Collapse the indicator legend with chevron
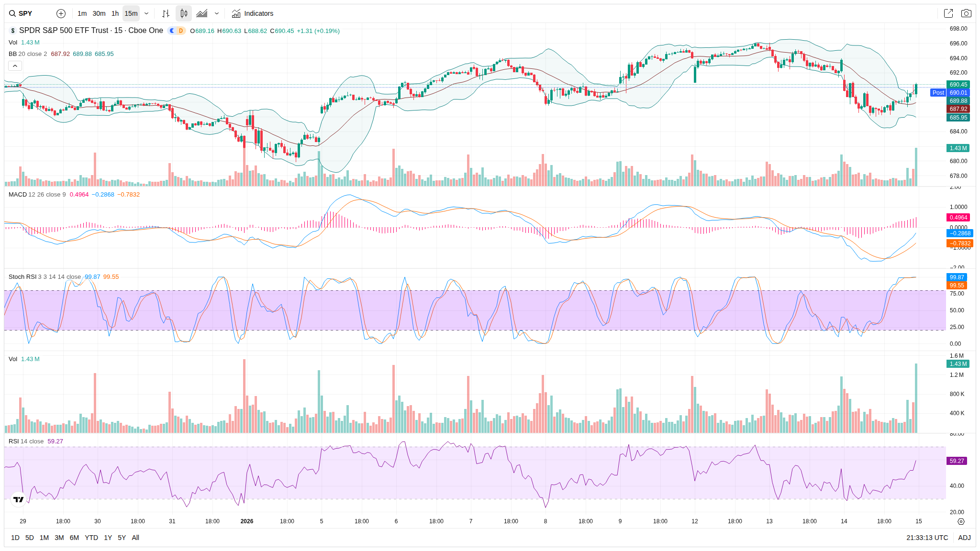Viewport: 980px width, 551px height. 15,66
